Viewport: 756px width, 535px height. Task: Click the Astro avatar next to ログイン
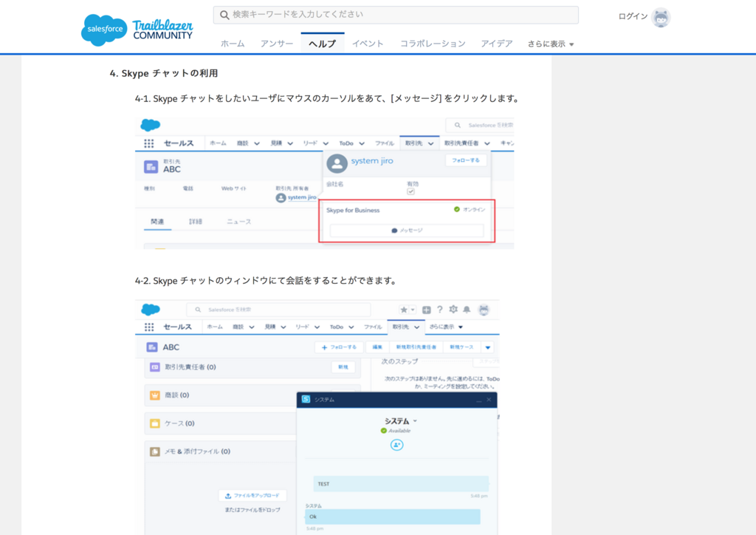[x=661, y=18]
